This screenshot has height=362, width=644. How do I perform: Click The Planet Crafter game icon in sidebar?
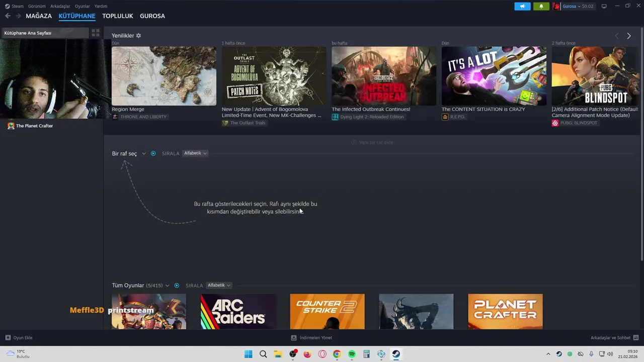coord(11,126)
